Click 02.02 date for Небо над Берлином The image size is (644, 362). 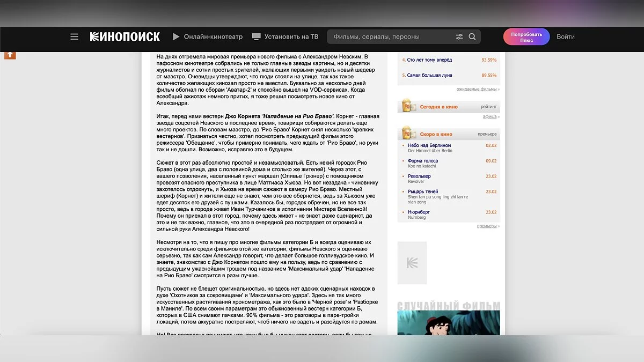(x=491, y=145)
